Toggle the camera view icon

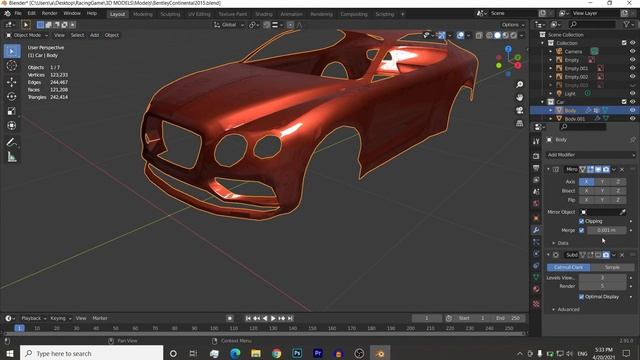[519, 111]
